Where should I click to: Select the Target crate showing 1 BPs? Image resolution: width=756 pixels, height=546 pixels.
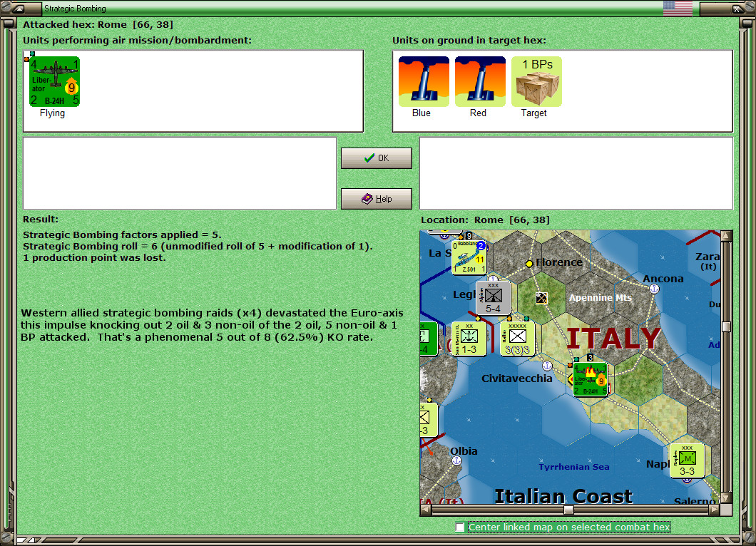(536, 80)
